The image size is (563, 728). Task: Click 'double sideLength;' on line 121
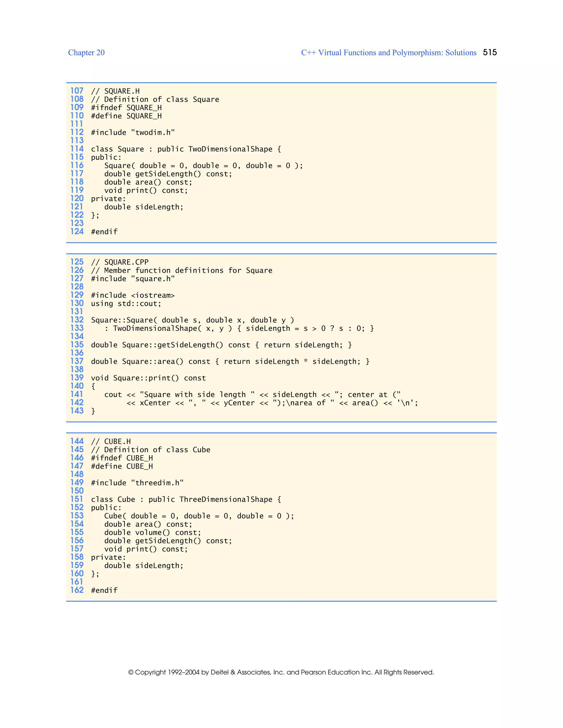144,207
